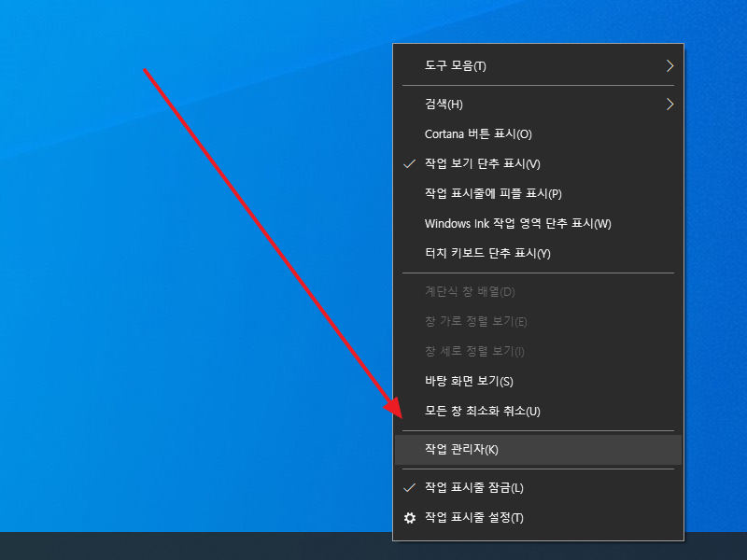Expand the chevron next to 검색(H)
The width and height of the screenshot is (747, 560).
tap(669, 105)
